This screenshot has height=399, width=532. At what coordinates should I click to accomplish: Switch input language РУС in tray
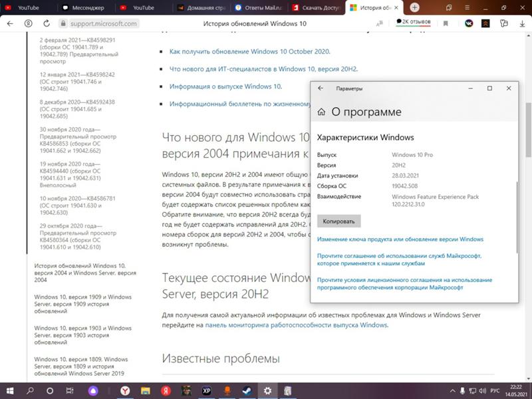click(x=495, y=391)
